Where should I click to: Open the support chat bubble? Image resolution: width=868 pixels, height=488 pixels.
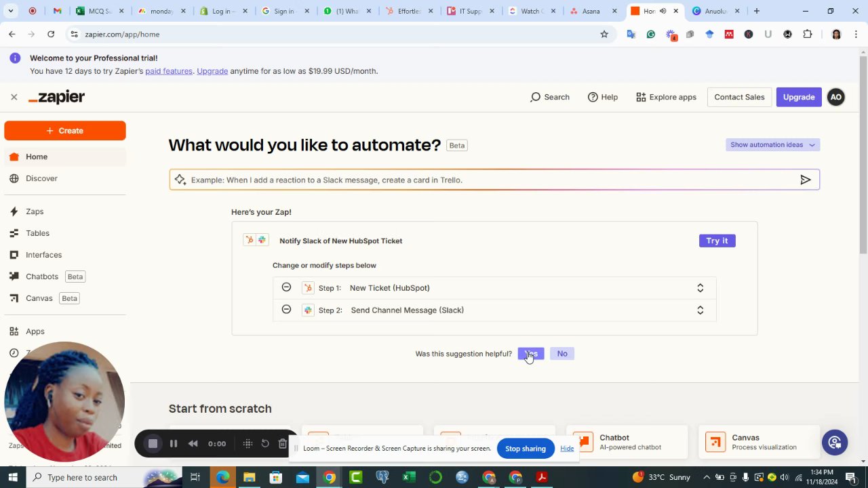click(x=835, y=443)
